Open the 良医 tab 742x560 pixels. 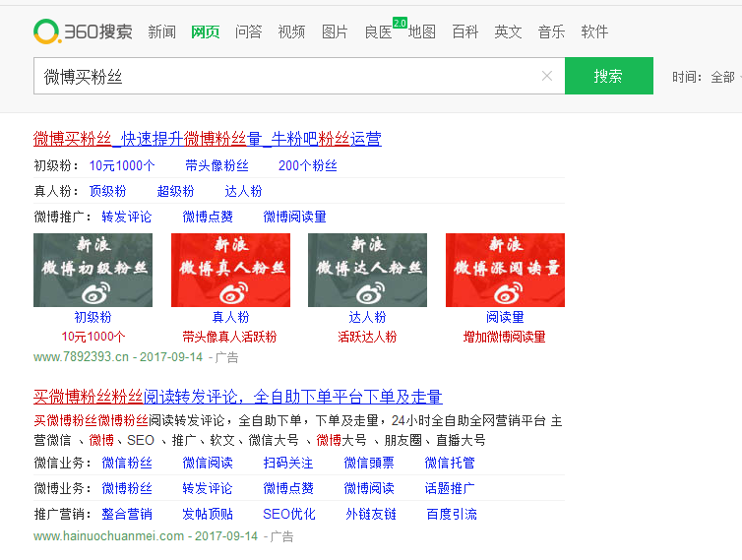click(379, 31)
